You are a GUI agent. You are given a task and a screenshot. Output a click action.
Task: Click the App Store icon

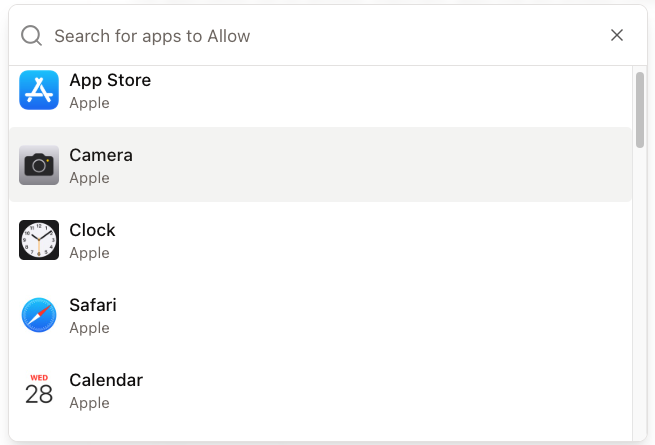point(39,90)
